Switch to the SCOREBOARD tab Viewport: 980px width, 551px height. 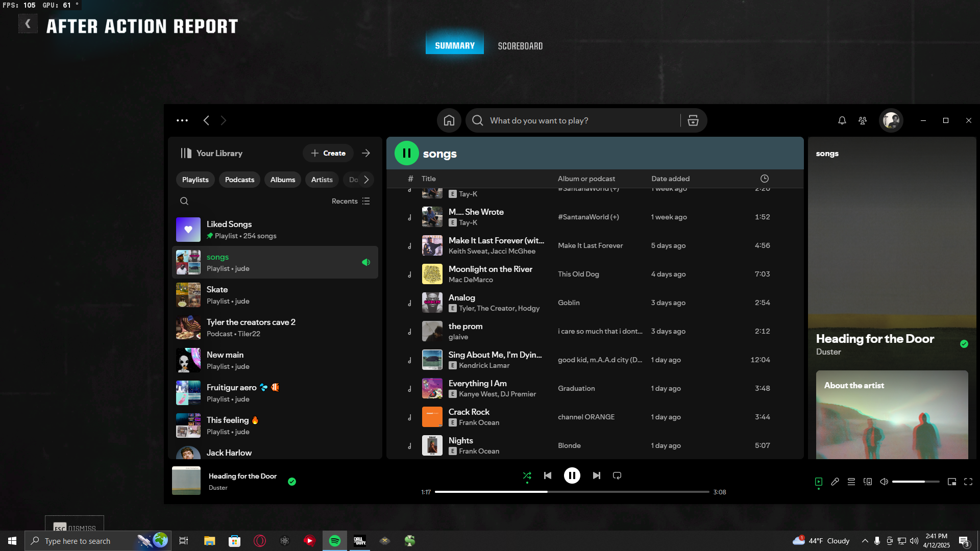click(x=520, y=46)
